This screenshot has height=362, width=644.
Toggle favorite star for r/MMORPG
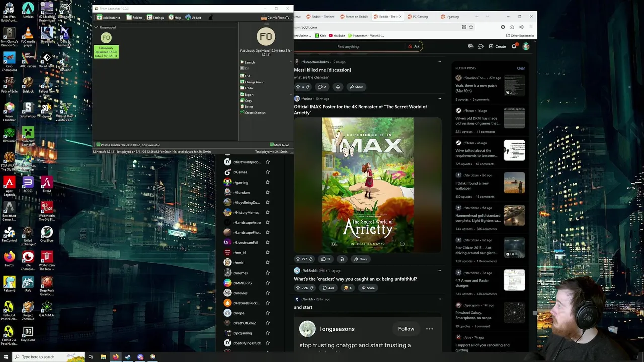(x=268, y=283)
